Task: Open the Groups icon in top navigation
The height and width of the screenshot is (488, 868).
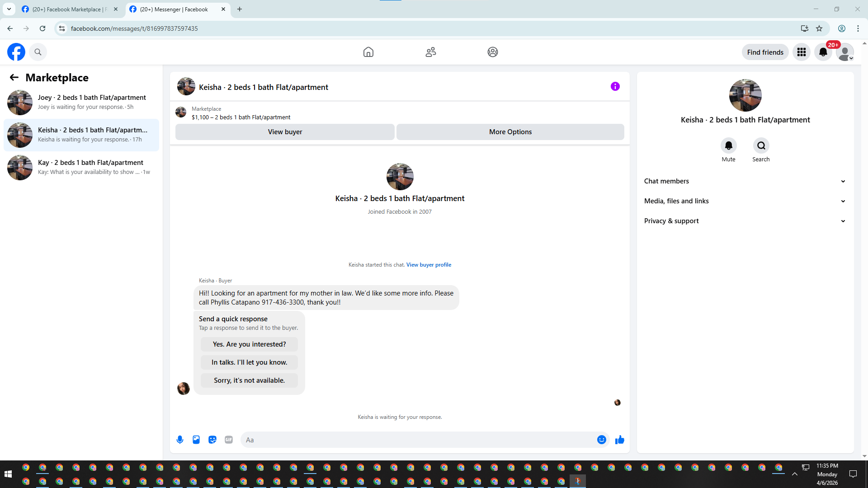Action: click(x=493, y=52)
